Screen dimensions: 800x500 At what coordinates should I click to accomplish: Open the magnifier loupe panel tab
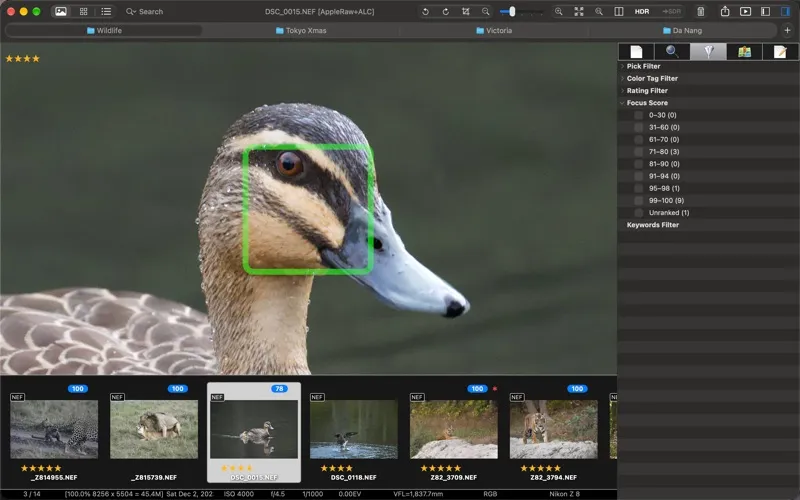pos(672,52)
